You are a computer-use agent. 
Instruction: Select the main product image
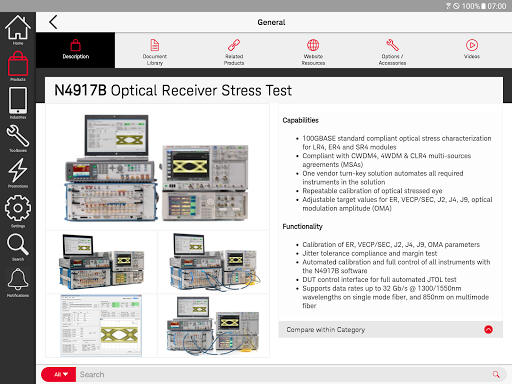(157, 167)
